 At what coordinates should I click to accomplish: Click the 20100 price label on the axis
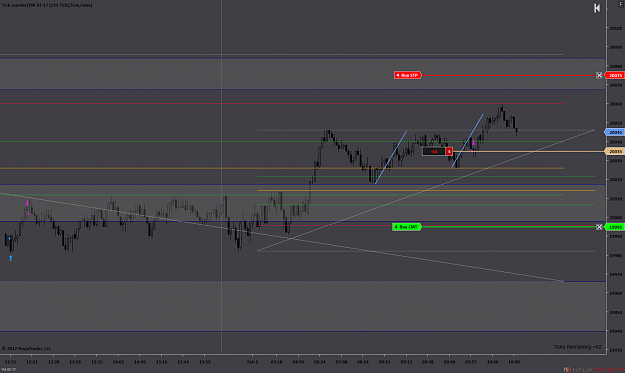(615, 28)
